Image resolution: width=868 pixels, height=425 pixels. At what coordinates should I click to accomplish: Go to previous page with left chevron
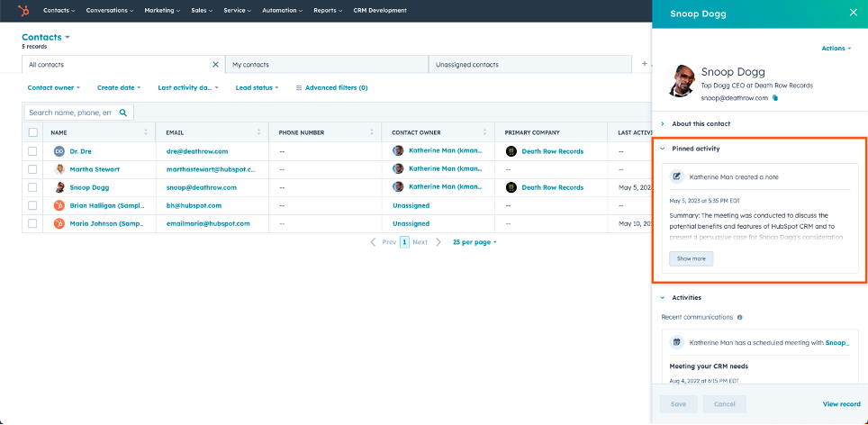tap(373, 242)
